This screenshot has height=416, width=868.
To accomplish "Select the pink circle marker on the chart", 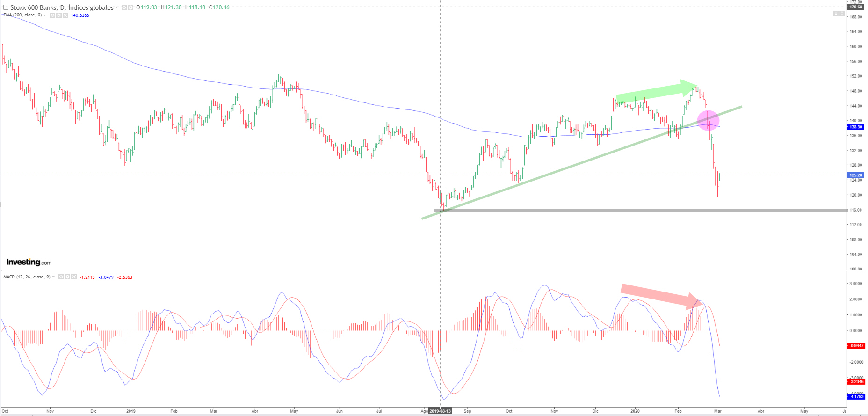I will tap(708, 121).
